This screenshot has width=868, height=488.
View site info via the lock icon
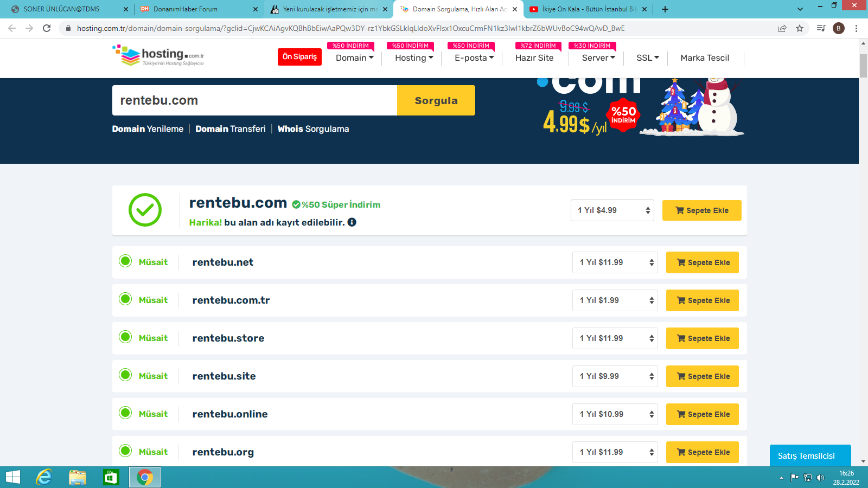[68, 28]
